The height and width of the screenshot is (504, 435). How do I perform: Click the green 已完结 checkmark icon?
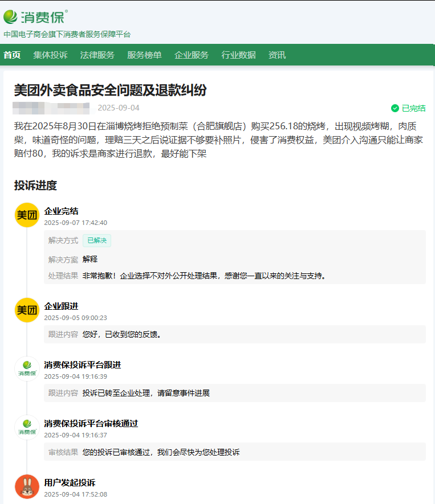click(395, 108)
